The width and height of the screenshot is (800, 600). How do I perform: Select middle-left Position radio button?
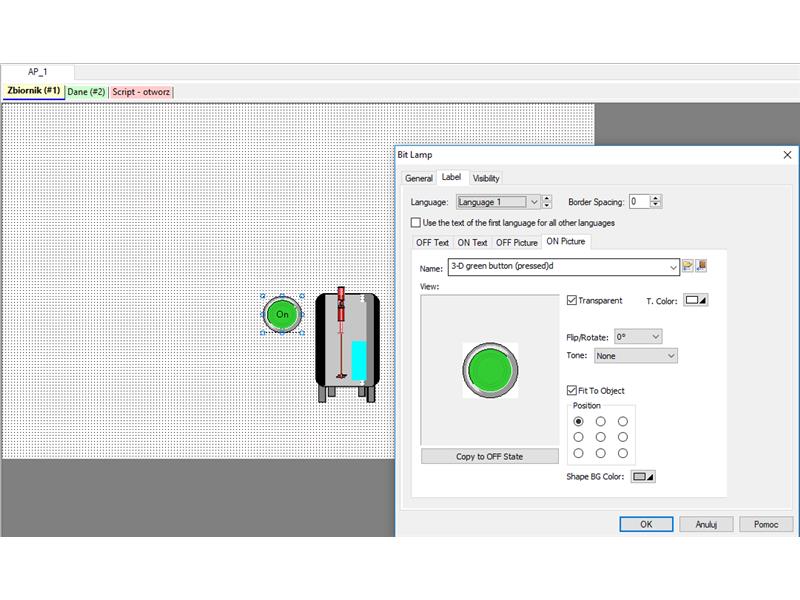[x=578, y=437]
